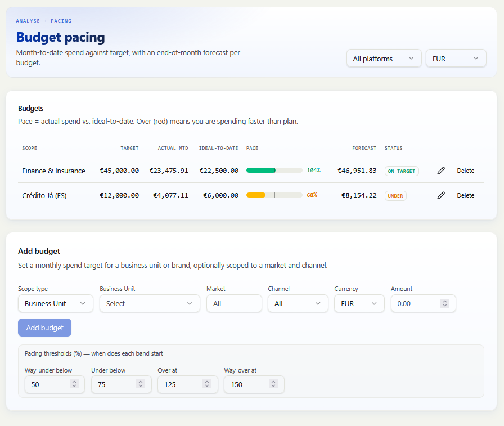
Task: Edit the Finance & Insurance budget pencil icon
Action: tap(441, 171)
